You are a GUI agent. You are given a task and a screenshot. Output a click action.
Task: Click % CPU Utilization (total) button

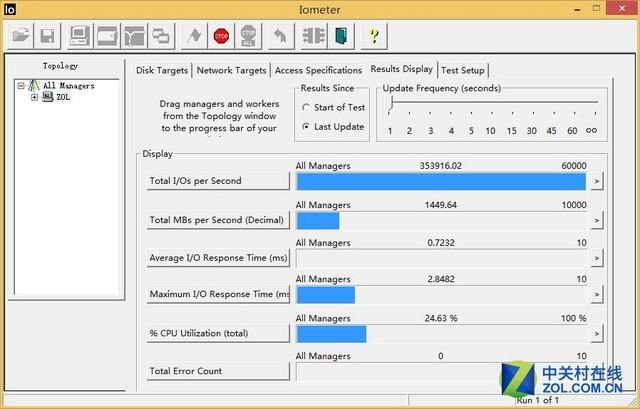click(x=218, y=333)
